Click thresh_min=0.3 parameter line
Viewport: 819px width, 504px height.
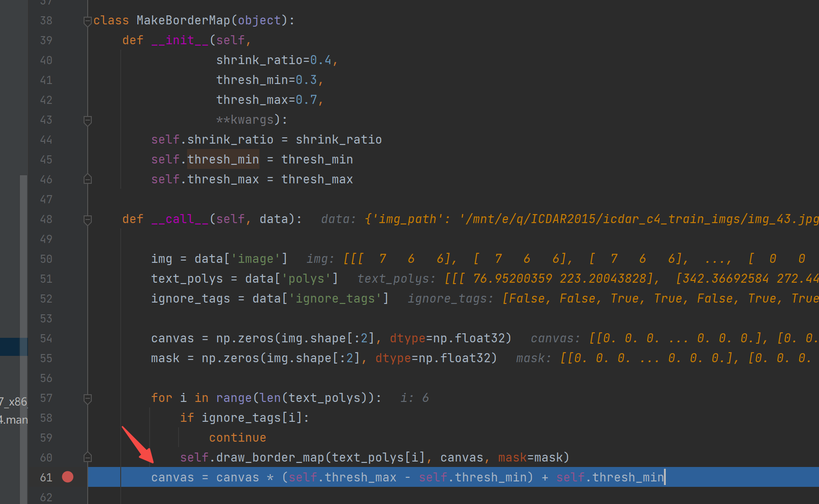[269, 80]
